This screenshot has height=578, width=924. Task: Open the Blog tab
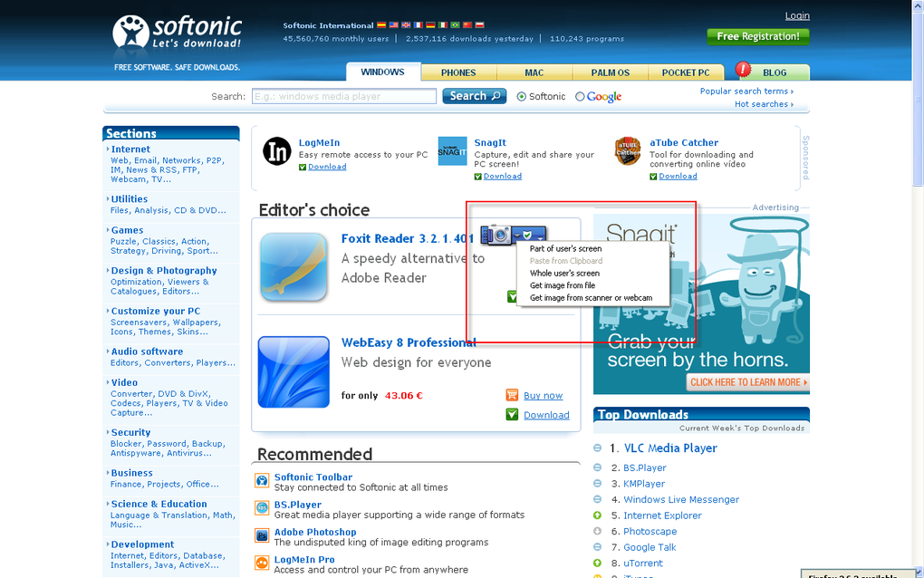(775, 72)
